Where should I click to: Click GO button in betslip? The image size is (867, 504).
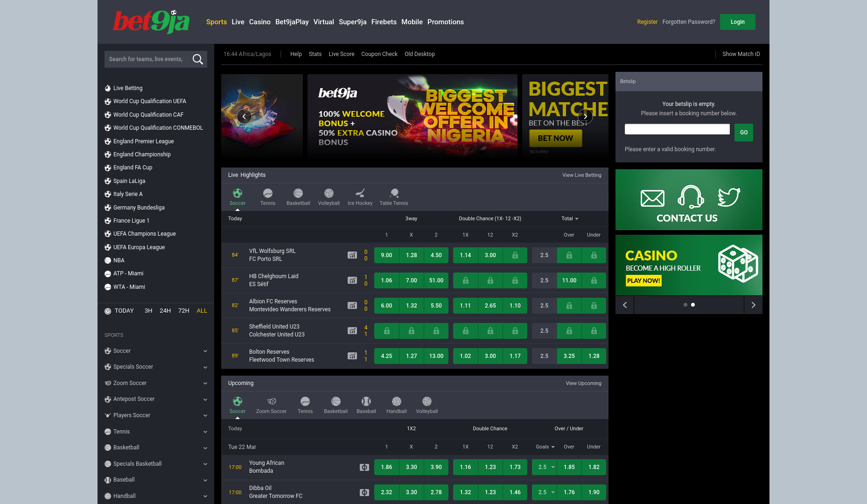(744, 133)
